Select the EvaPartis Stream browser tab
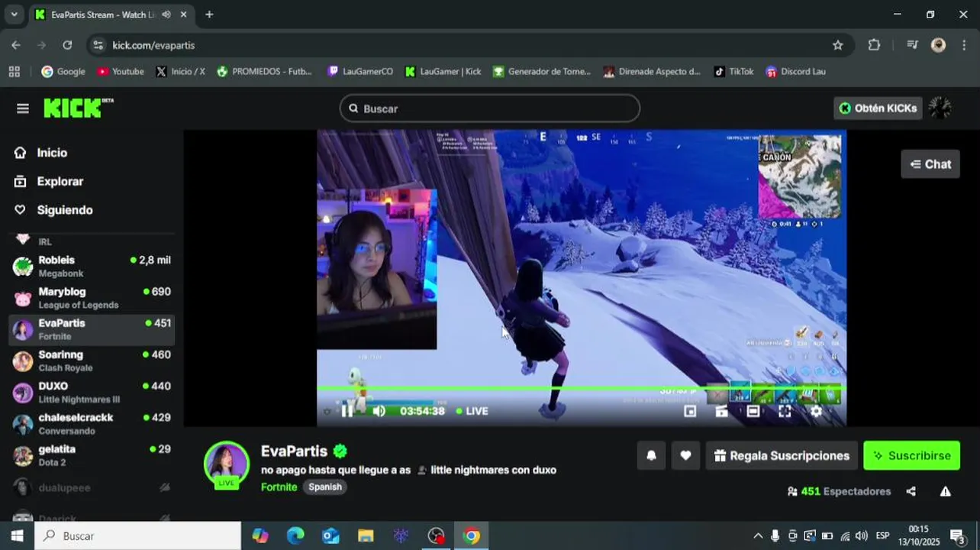This screenshot has height=550, width=980. coord(111,15)
